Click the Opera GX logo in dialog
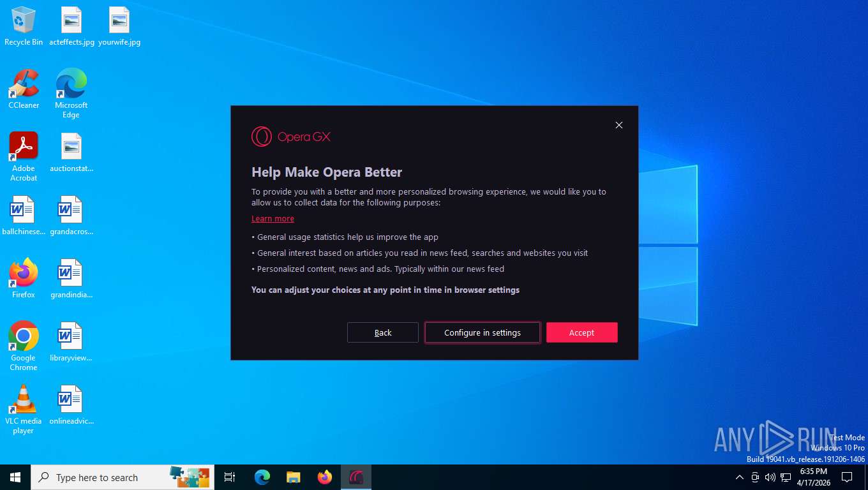Image resolution: width=868 pixels, height=490 pixels. coord(291,137)
